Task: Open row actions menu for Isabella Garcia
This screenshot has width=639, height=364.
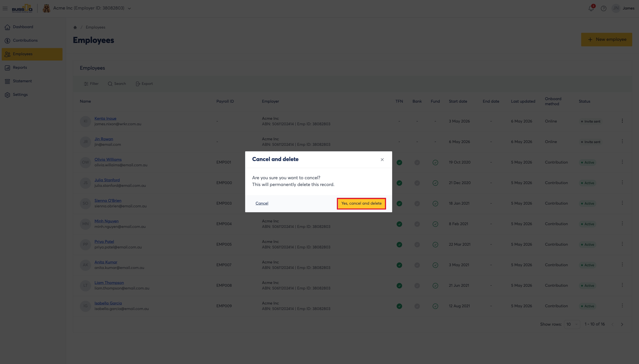Action: (622, 306)
